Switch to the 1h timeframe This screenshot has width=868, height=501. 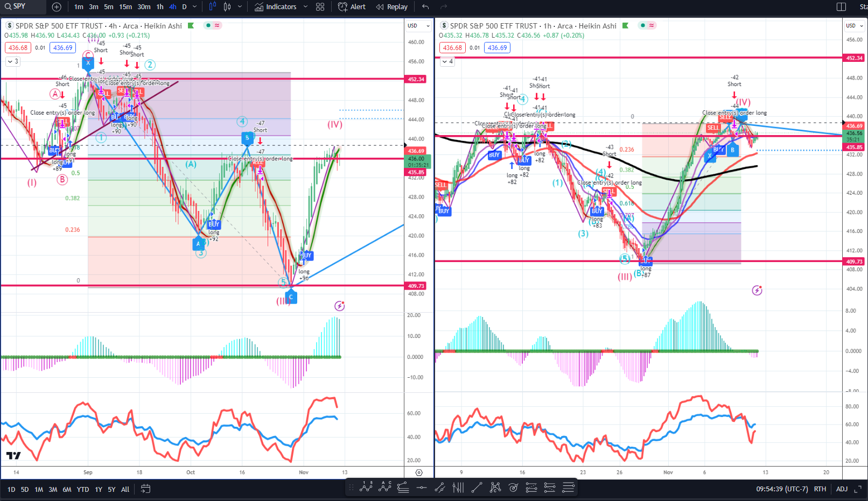[160, 7]
